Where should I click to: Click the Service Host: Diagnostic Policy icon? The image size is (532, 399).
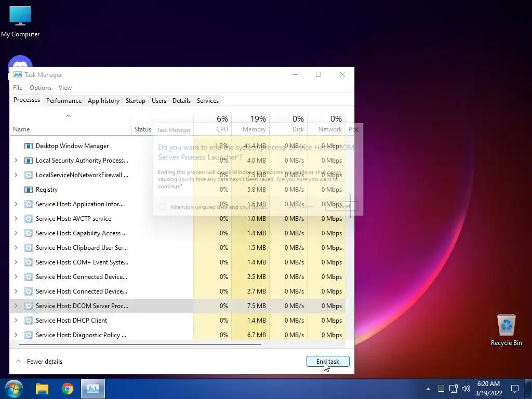point(29,335)
